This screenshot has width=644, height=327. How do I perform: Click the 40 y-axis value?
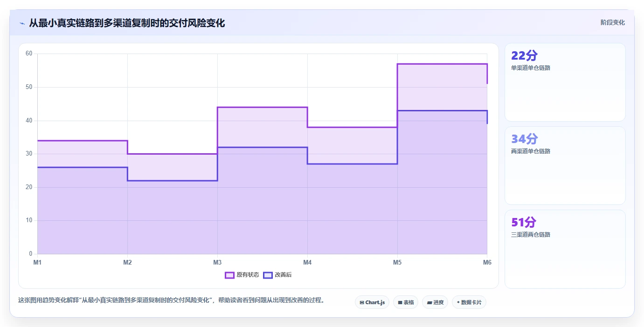[29, 121]
